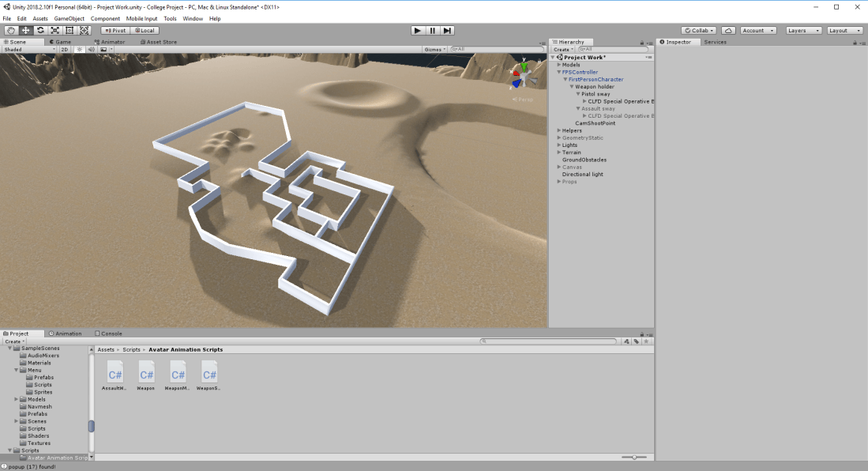Switch to the Animation tab
This screenshot has height=471, width=868.
[x=66, y=333]
